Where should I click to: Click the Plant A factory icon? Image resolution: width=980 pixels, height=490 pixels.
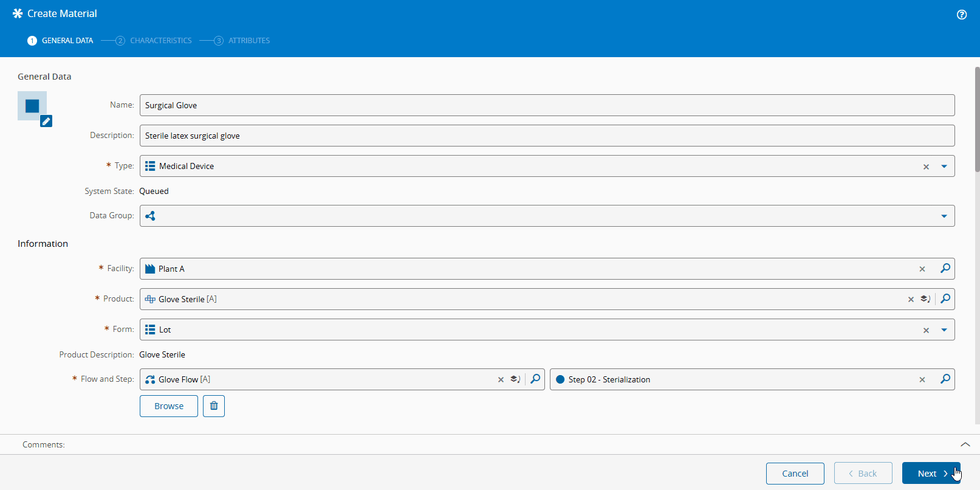pyautogui.click(x=150, y=269)
